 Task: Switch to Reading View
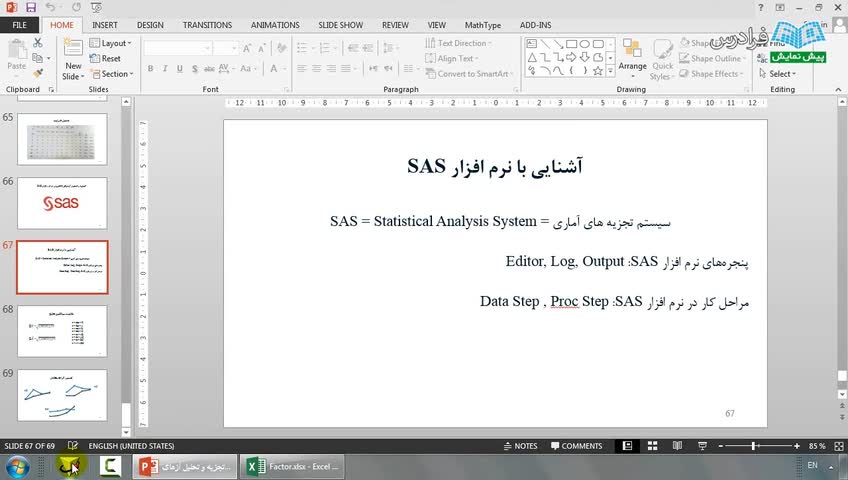[x=677, y=446]
